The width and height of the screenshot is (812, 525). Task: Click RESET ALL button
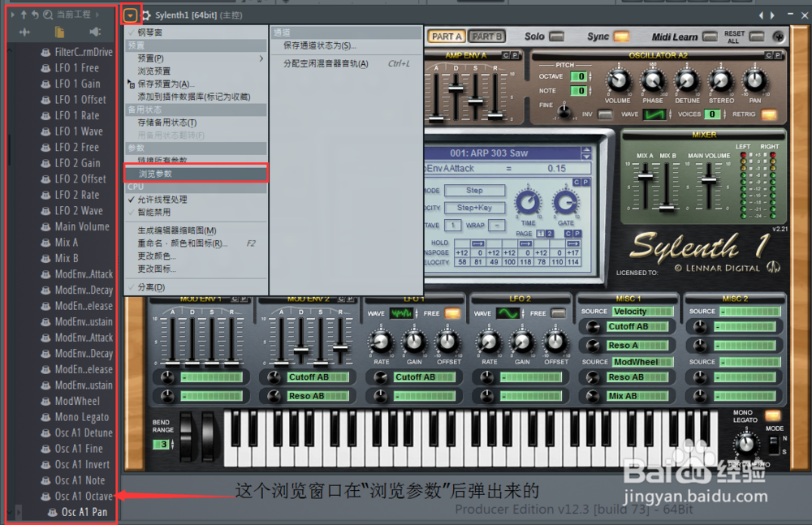(x=757, y=37)
